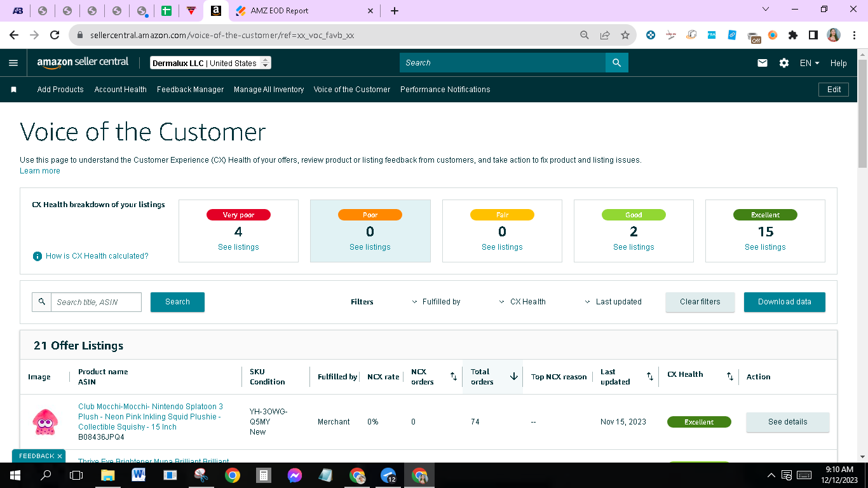Viewport: 868px width, 488px height.
Task: Click the magnifier icon in listing search box
Action: point(42,302)
